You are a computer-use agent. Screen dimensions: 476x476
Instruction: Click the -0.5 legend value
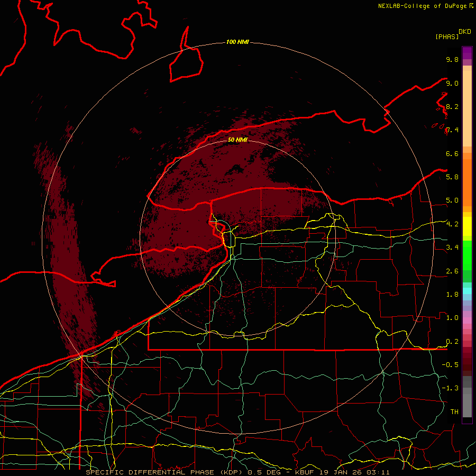pos(450,364)
